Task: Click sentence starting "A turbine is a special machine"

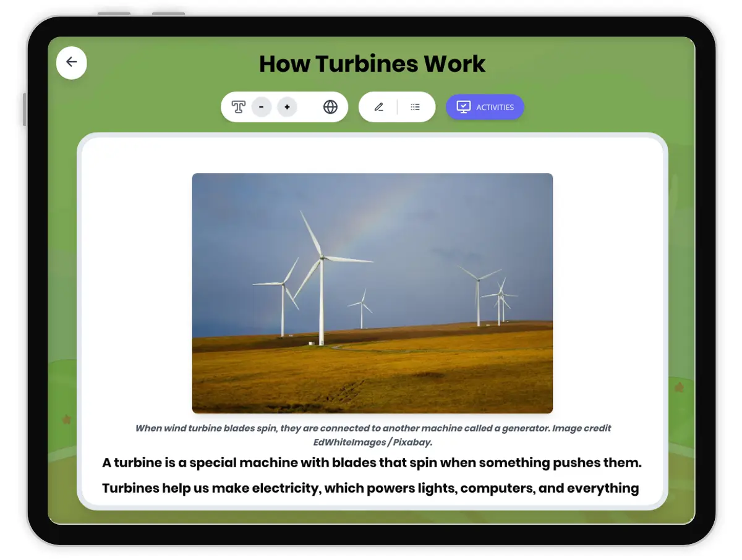Action: (372, 462)
